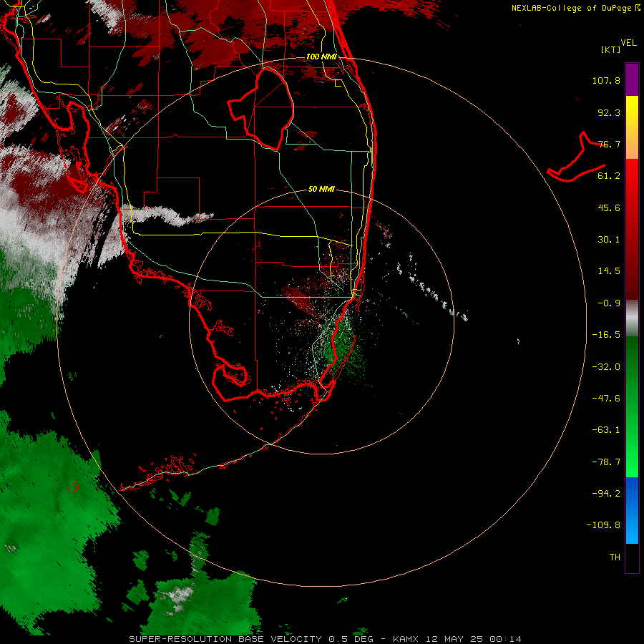The height and width of the screenshot is (644, 644).
Task: Click the -16.5 velocity scale value
Action: pyautogui.click(x=606, y=335)
